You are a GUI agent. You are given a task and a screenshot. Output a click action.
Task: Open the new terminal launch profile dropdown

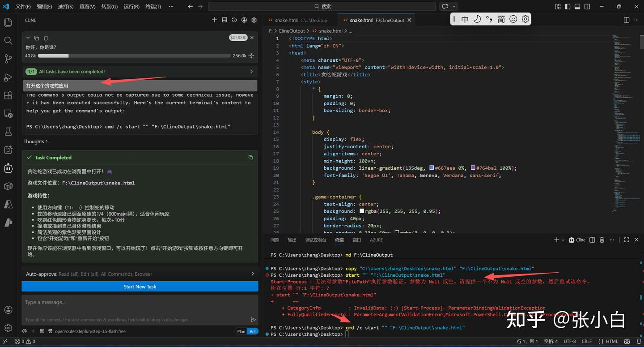coord(563,240)
